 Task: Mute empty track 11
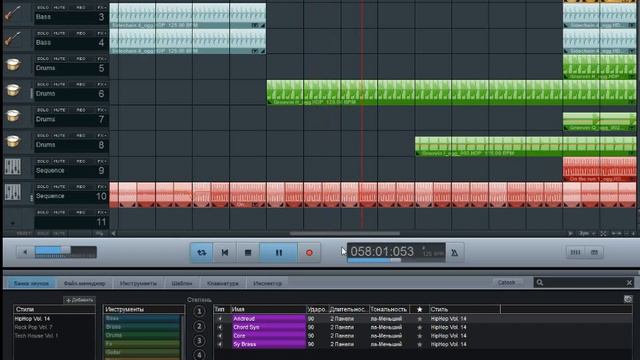tap(59, 213)
